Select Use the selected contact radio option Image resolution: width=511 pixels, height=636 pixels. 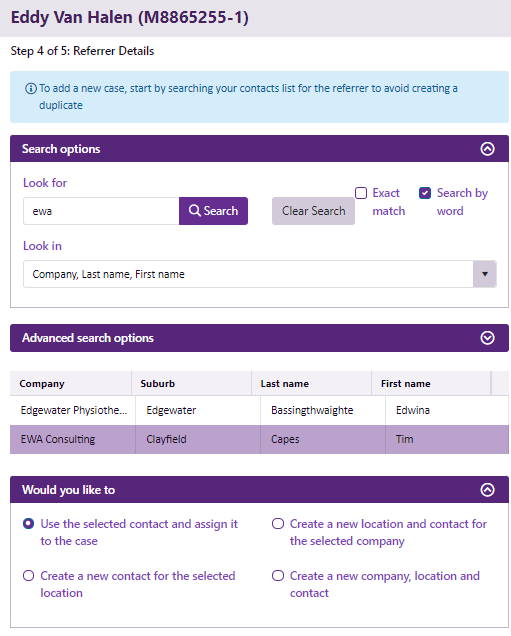pos(28,524)
